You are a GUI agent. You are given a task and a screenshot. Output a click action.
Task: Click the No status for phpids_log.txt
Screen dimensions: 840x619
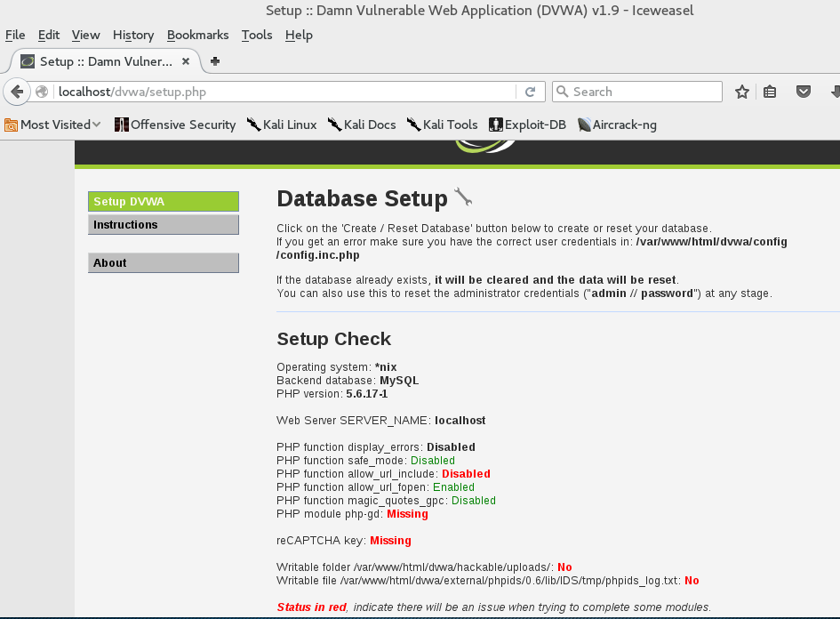pyautogui.click(x=692, y=581)
